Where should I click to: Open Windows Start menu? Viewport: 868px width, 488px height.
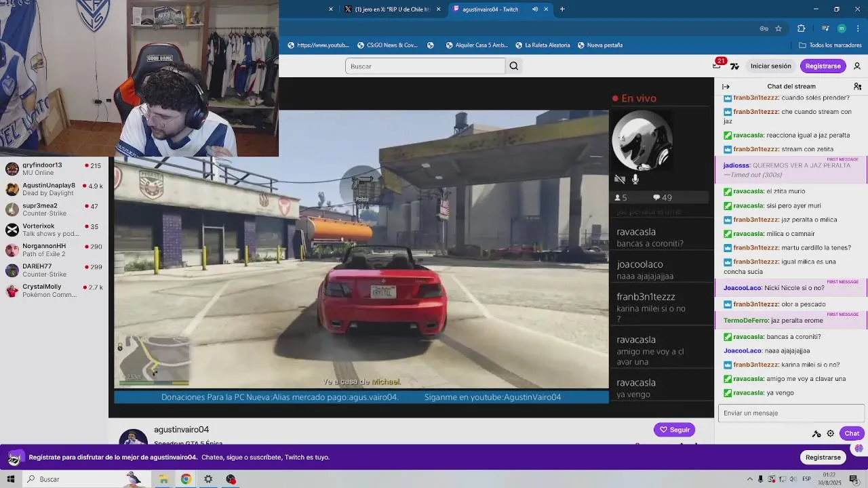[11, 479]
